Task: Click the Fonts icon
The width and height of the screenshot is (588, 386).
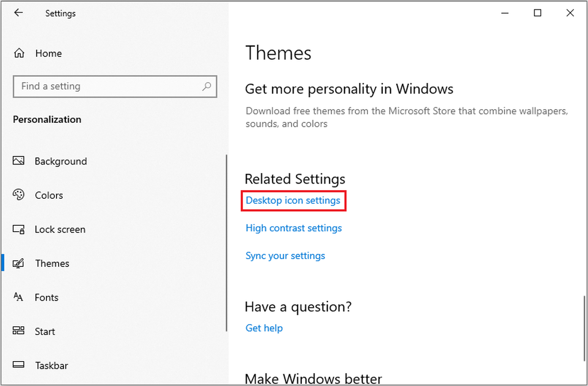Action: click(19, 297)
